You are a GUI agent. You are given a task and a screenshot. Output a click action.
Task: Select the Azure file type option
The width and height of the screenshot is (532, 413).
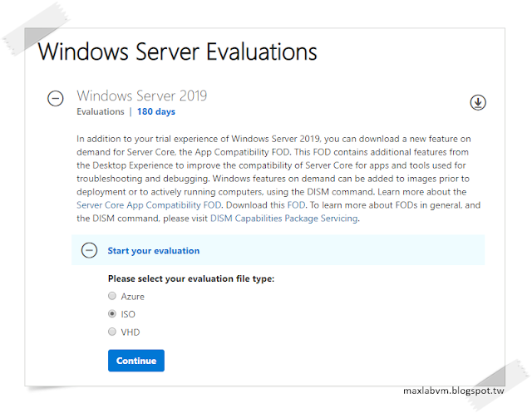[112, 296]
